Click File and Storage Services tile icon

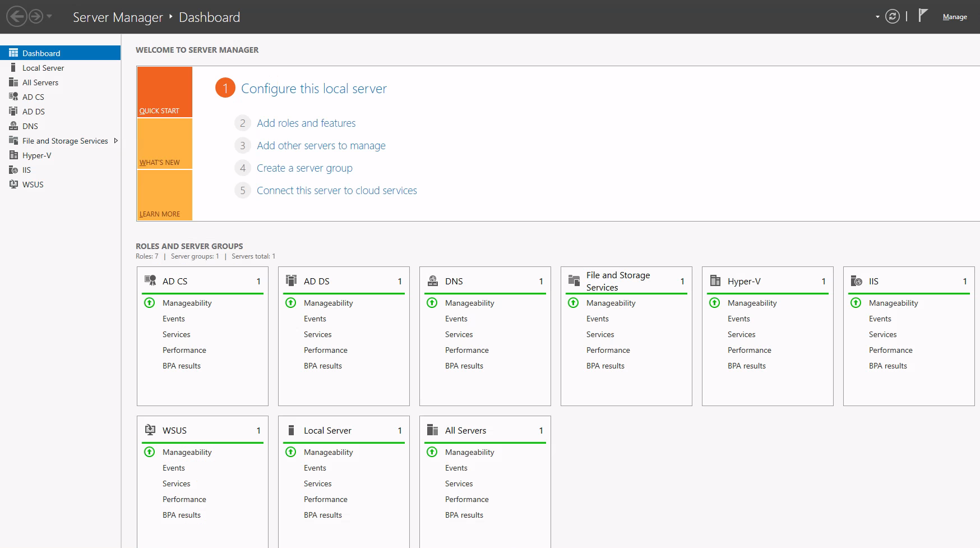tap(574, 280)
